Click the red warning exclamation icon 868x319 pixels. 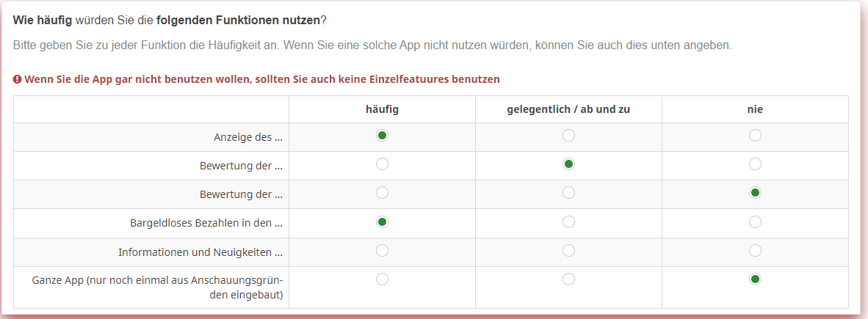(18, 79)
